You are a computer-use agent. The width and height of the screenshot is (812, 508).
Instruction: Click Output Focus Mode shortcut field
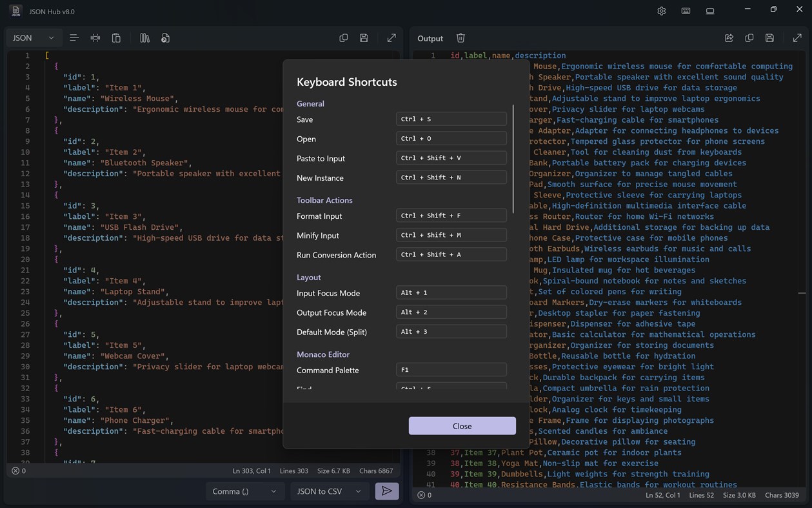click(451, 312)
